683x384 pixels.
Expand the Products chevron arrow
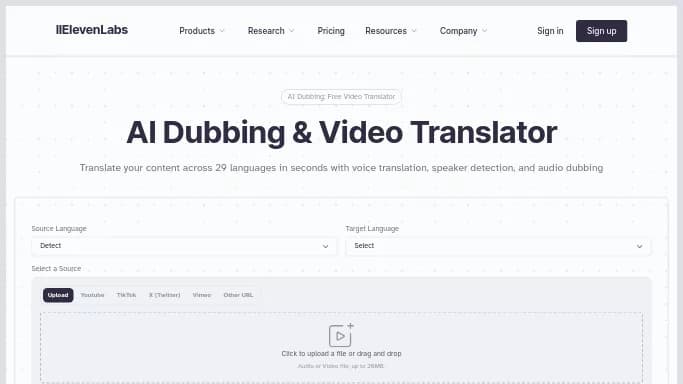[222, 31]
